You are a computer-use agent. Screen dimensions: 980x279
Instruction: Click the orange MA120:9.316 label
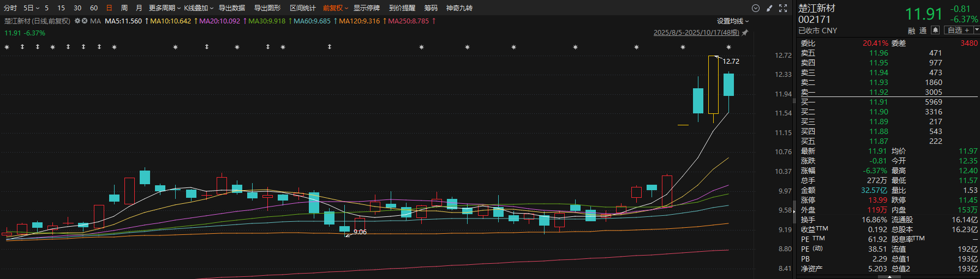tap(360, 21)
